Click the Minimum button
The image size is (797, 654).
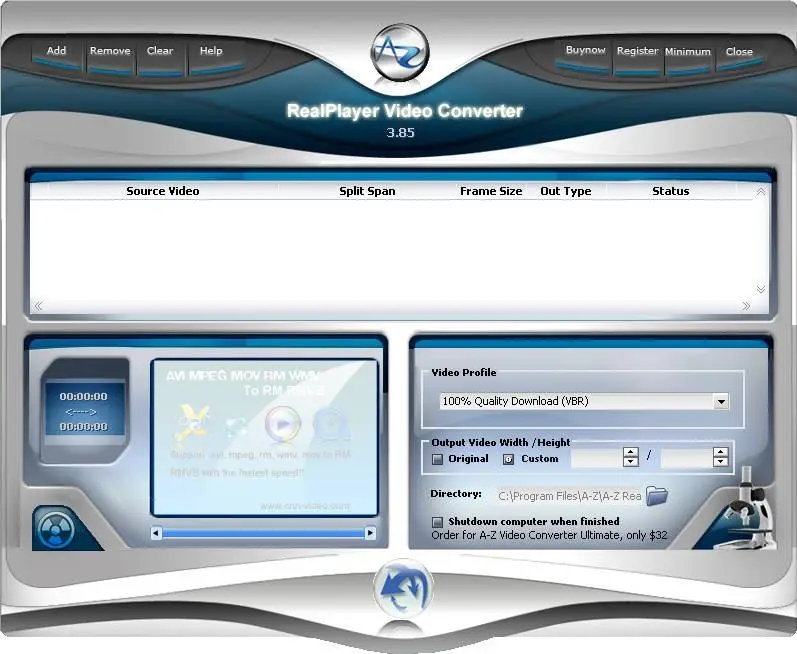[688, 52]
